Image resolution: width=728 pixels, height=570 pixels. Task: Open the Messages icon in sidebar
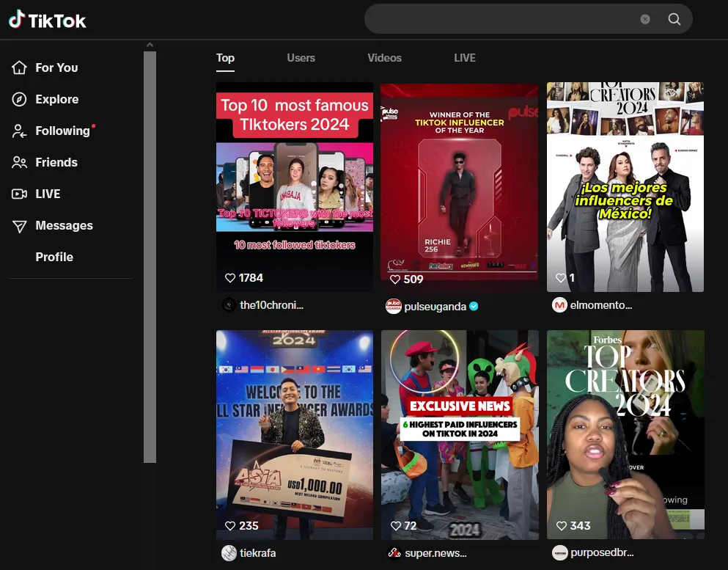pyautogui.click(x=20, y=225)
